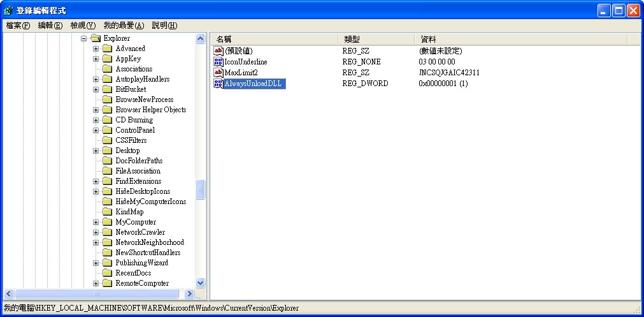Click the Advanced folder icon

[107, 48]
